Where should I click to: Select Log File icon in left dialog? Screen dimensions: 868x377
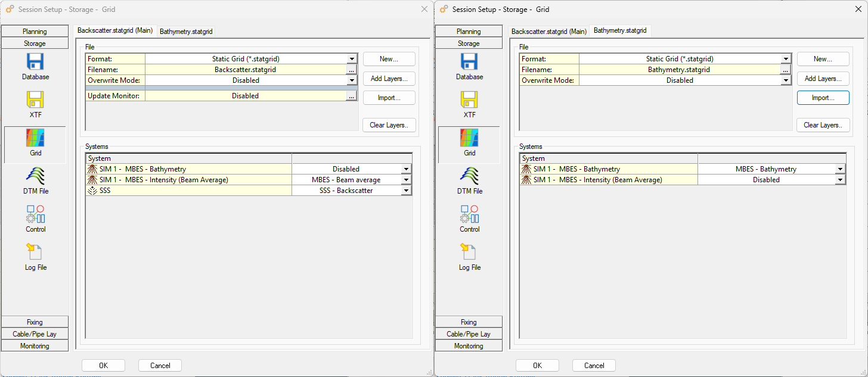tap(35, 253)
